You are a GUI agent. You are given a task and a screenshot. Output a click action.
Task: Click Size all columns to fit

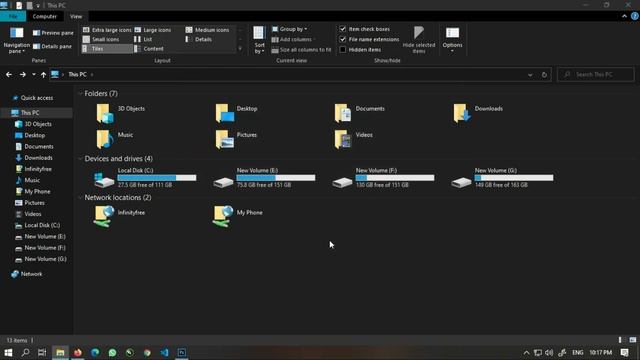[301, 50]
